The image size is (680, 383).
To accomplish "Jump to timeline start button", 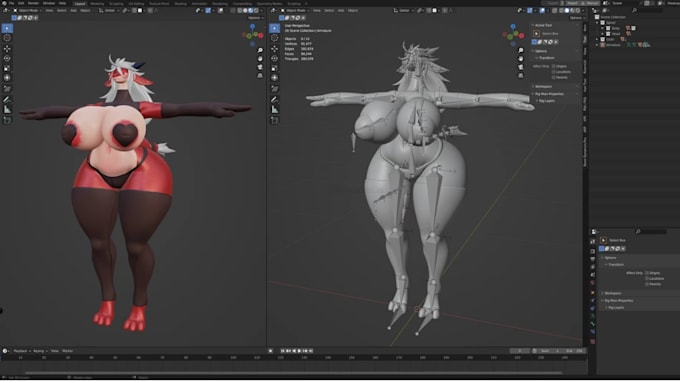I will (x=282, y=350).
